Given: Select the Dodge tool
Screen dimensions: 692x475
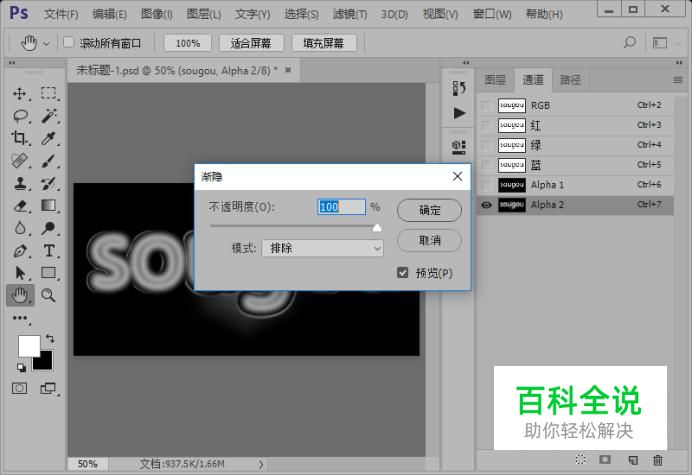Looking at the screenshot, I should [48, 228].
